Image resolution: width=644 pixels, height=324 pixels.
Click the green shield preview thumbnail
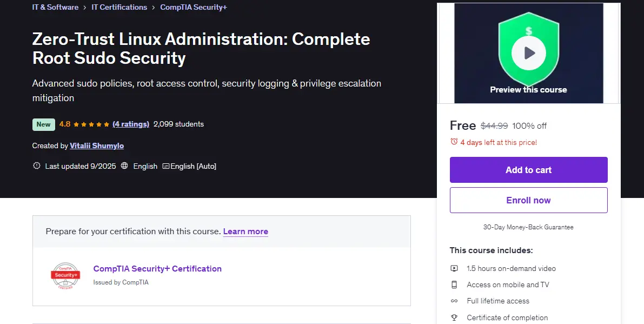click(x=529, y=53)
